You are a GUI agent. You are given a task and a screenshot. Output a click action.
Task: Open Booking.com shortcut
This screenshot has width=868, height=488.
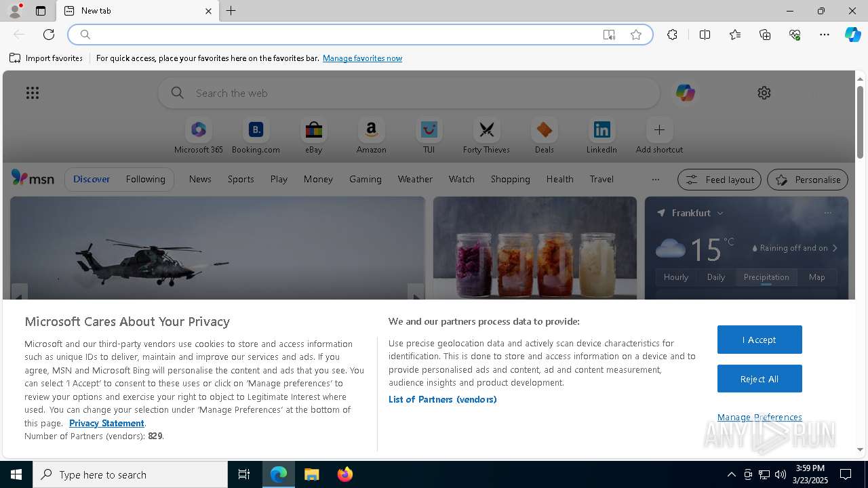point(256,136)
